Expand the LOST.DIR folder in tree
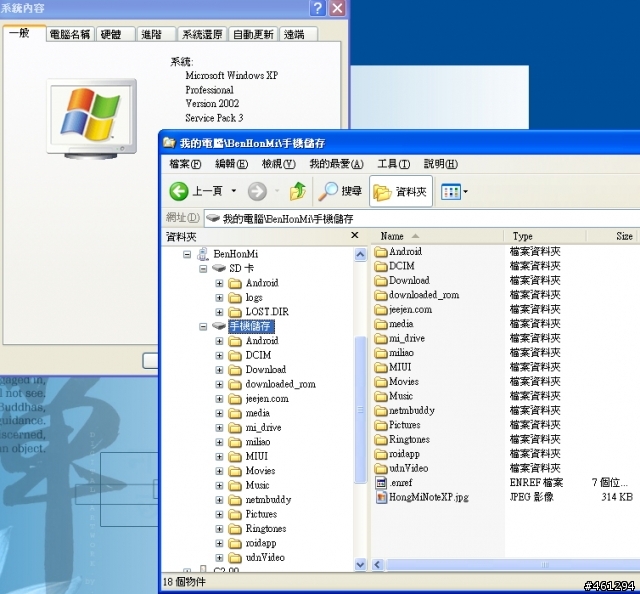640x594 pixels. click(x=219, y=312)
